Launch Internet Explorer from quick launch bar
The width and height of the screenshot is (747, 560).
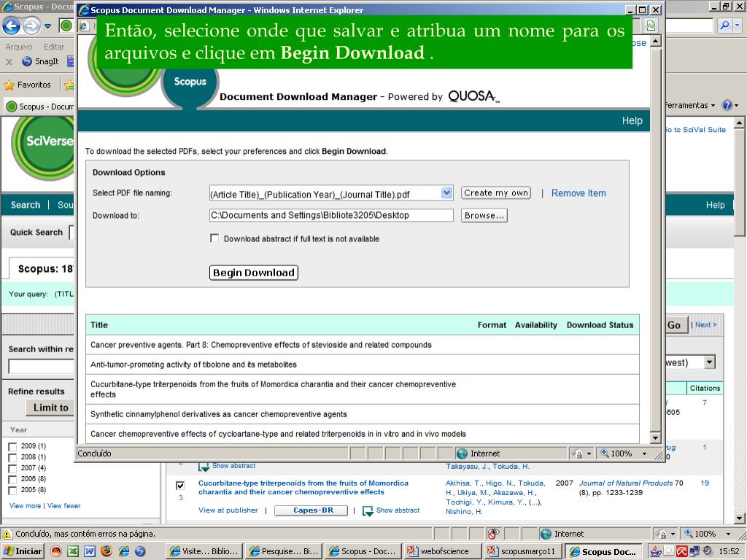123,551
